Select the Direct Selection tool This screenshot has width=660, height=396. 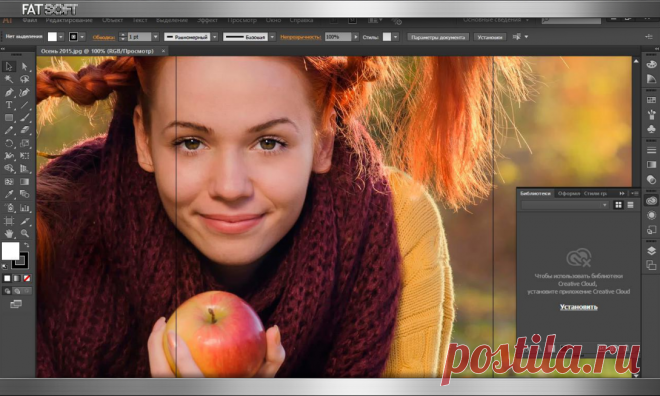coord(24,66)
